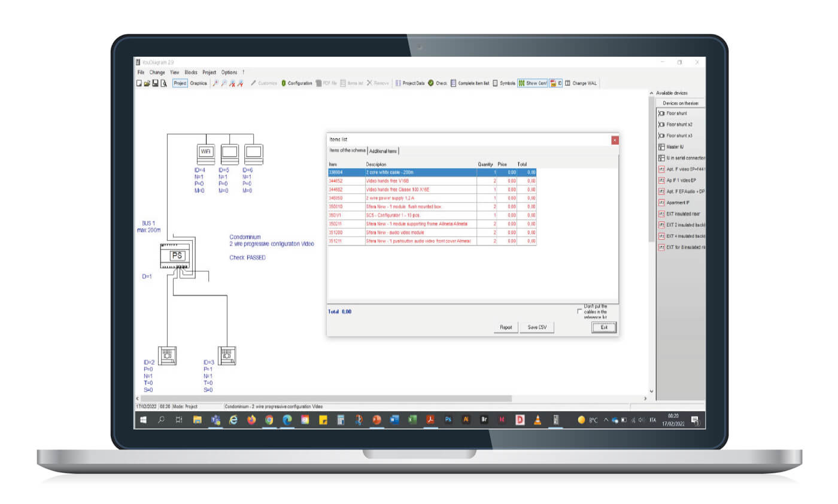Click the Configuration toolbar icon
838x504 pixels.
coord(297,83)
